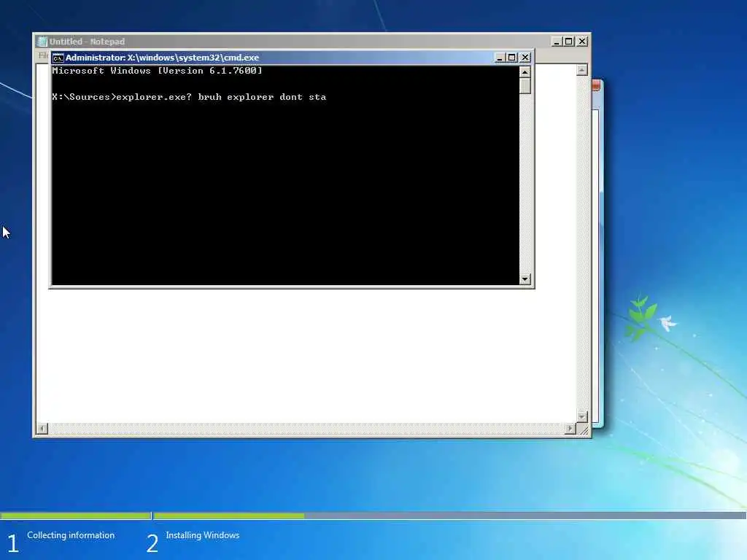Image resolution: width=747 pixels, height=560 pixels.
Task: Click the 'Installing Windows' setup step label
Action: (203, 535)
